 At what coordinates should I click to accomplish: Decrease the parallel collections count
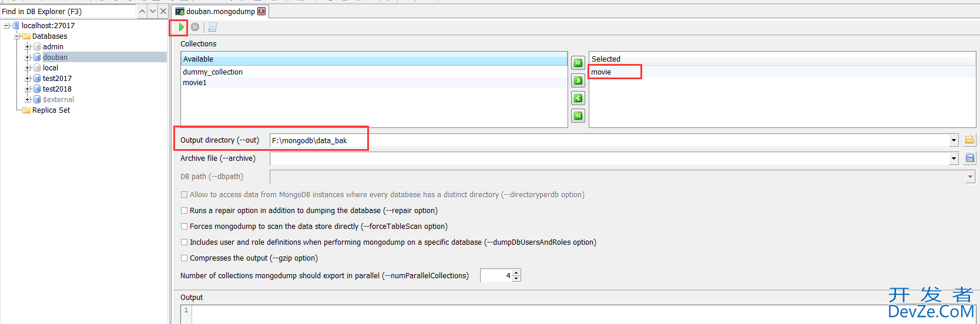516,278
